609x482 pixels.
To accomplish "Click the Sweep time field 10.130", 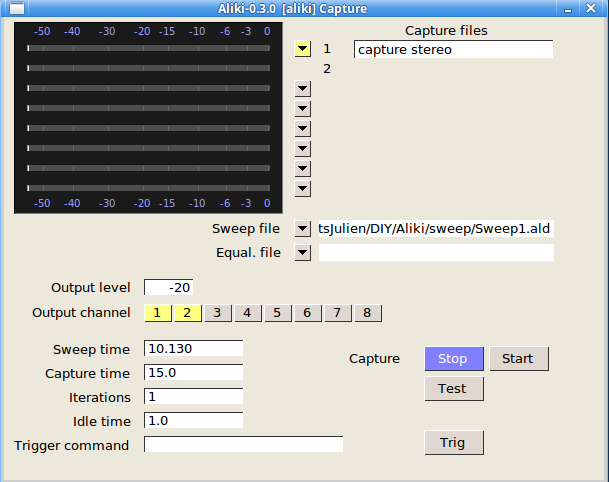I will pos(193,348).
